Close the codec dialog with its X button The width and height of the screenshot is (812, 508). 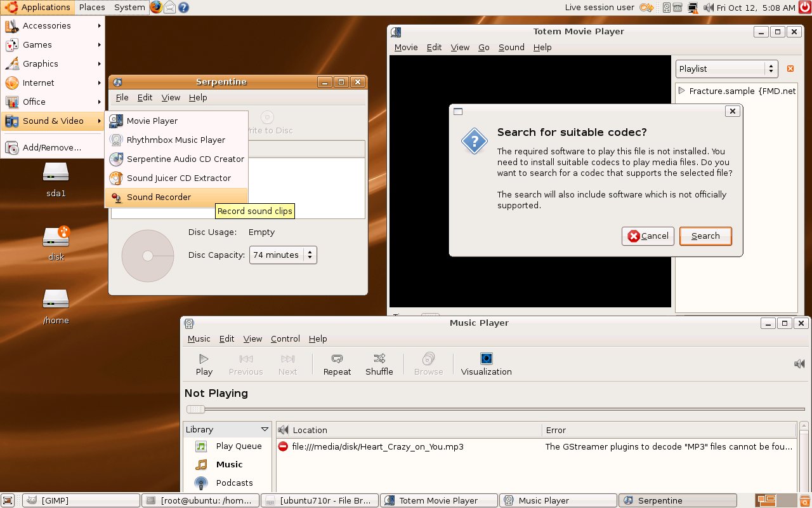732,111
